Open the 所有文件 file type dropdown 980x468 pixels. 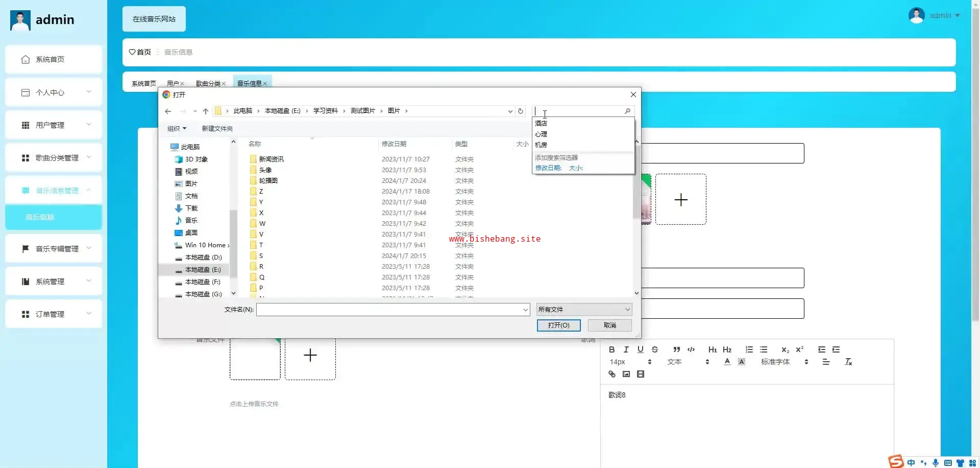pyautogui.click(x=584, y=310)
